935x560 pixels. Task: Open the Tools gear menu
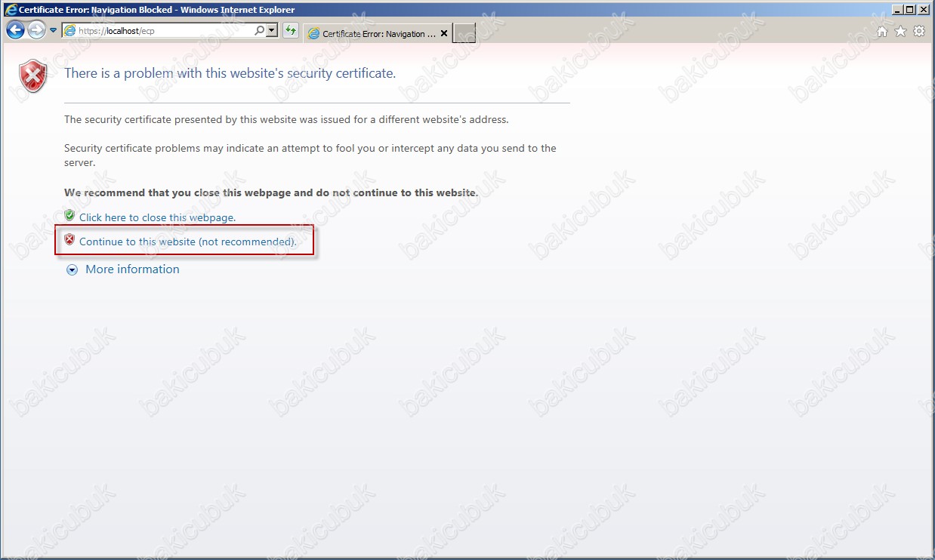coord(919,32)
